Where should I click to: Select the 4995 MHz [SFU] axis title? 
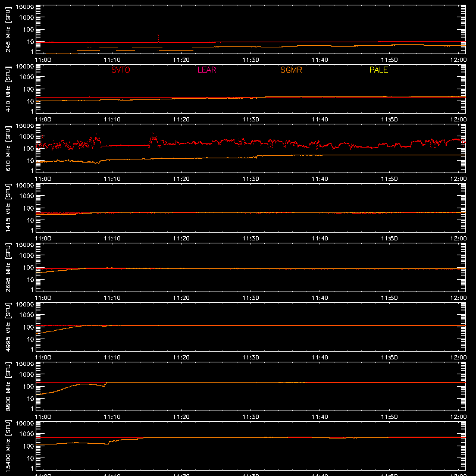[x=8, y=327]
